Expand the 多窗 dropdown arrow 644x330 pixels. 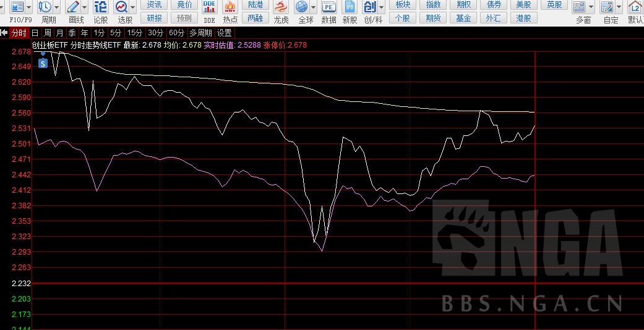591,7
